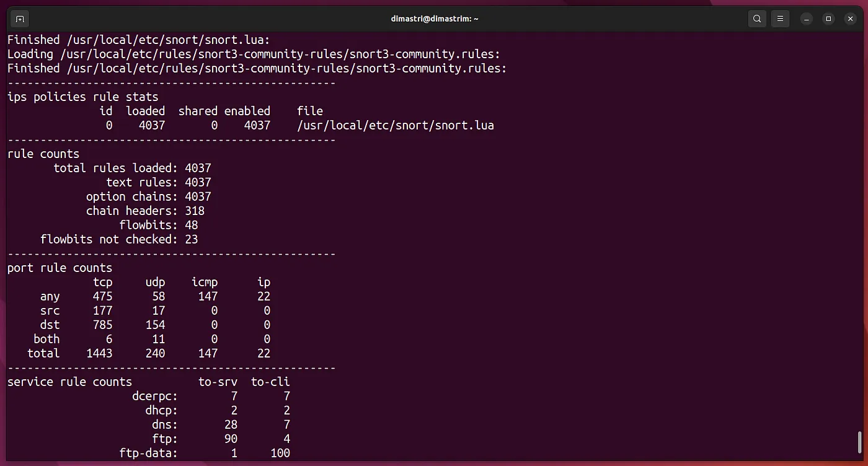This screenshot has width=868, height=466.
Task: Click the 'port rule counts' heading
Action: pos(60,268)
